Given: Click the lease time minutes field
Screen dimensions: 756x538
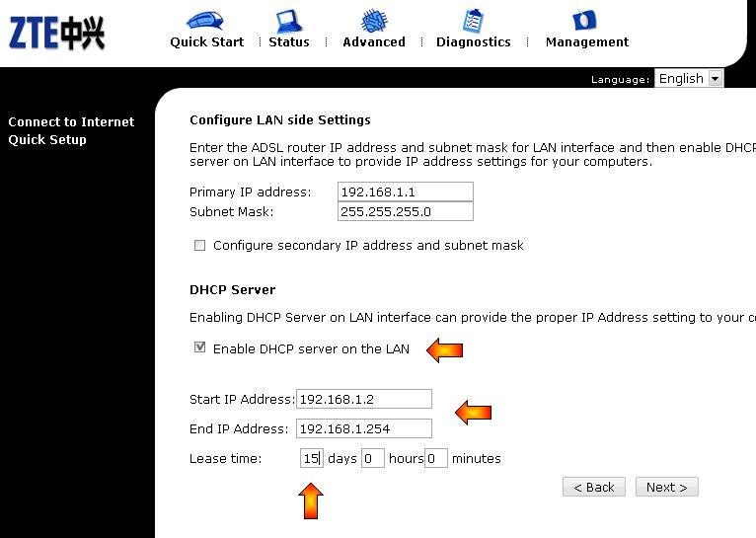Looking at the screenshot, I should coord(436,458).
